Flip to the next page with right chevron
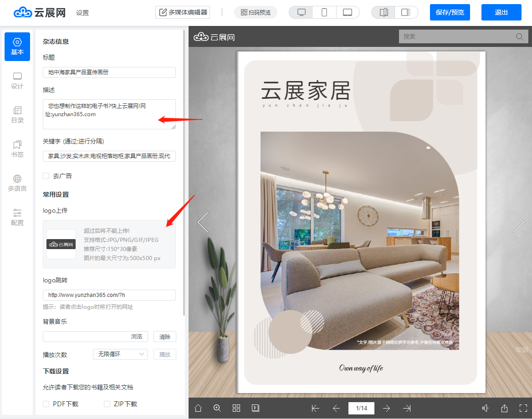This screenshot has width=532, height=419. 518,222
